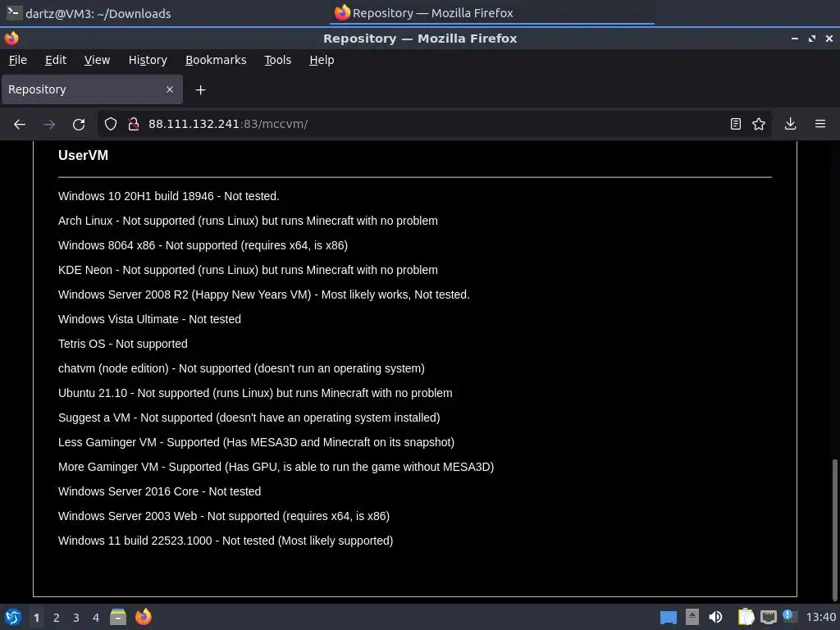Open the update notification tray icon
Screen dimensions: 840x630
[789, 616]
